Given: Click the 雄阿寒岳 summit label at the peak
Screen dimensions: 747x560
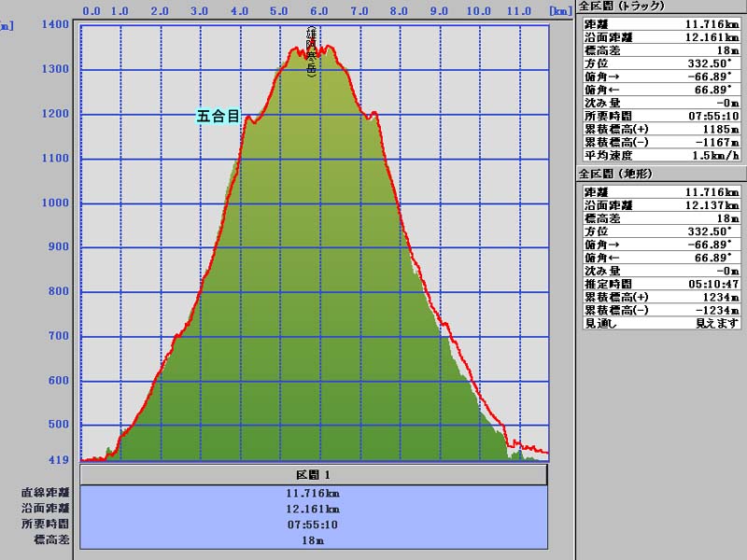Looking at the screenshot, I should coord(311,51).
